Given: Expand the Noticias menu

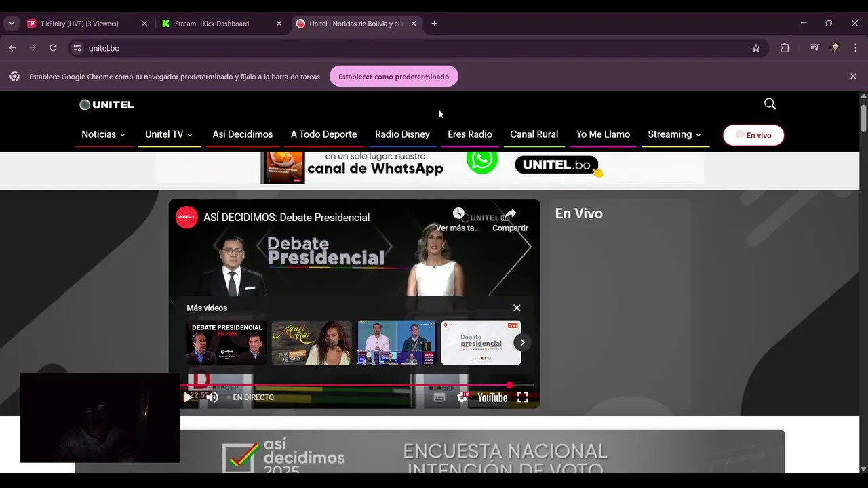Looking at the screenshot, I should pos(104,134).
